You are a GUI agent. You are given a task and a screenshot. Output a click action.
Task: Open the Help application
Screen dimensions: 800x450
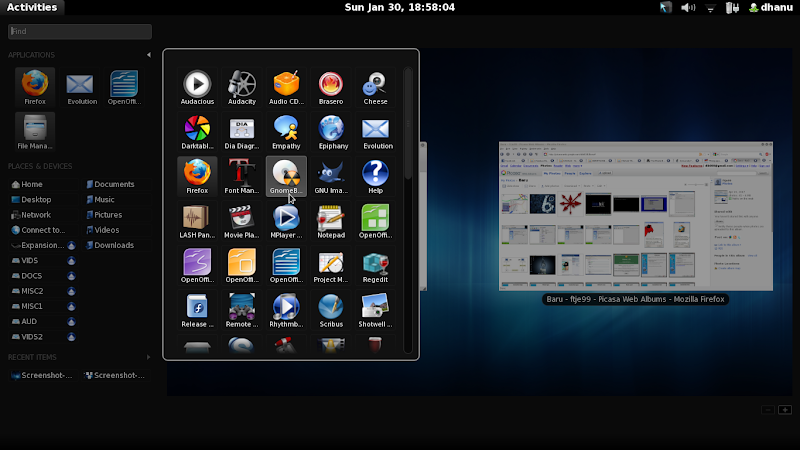pyautogui.click(x=375, y=177)
